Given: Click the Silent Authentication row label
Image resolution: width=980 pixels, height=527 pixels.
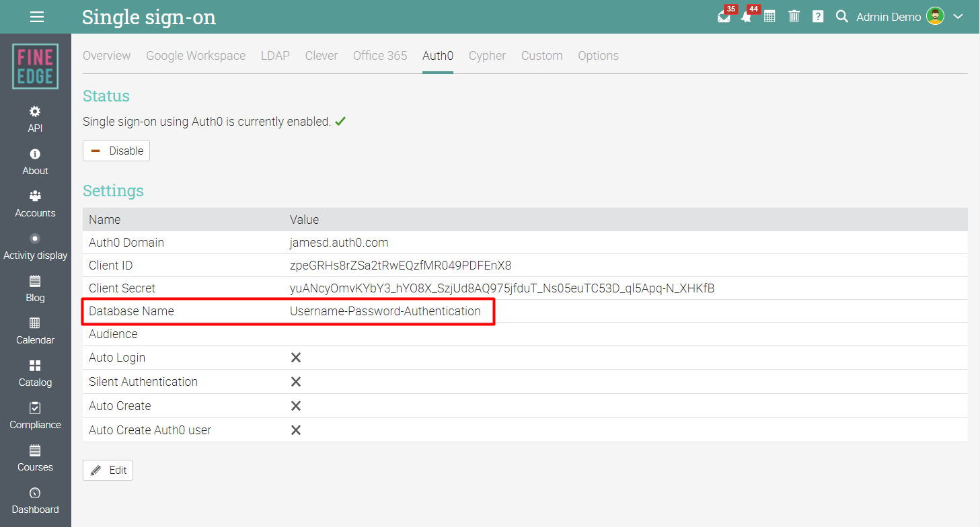Looking at the screenshot, I should tap(143, 382).
